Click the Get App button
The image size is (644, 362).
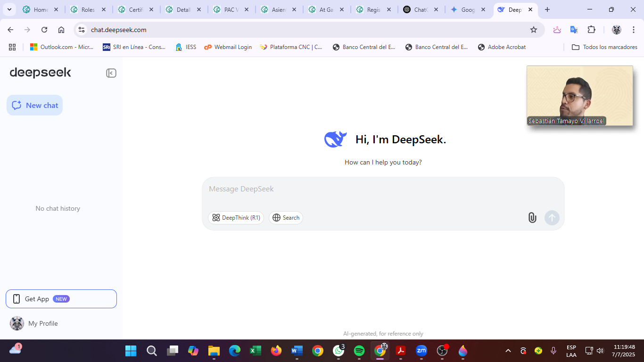pos(61,299)
